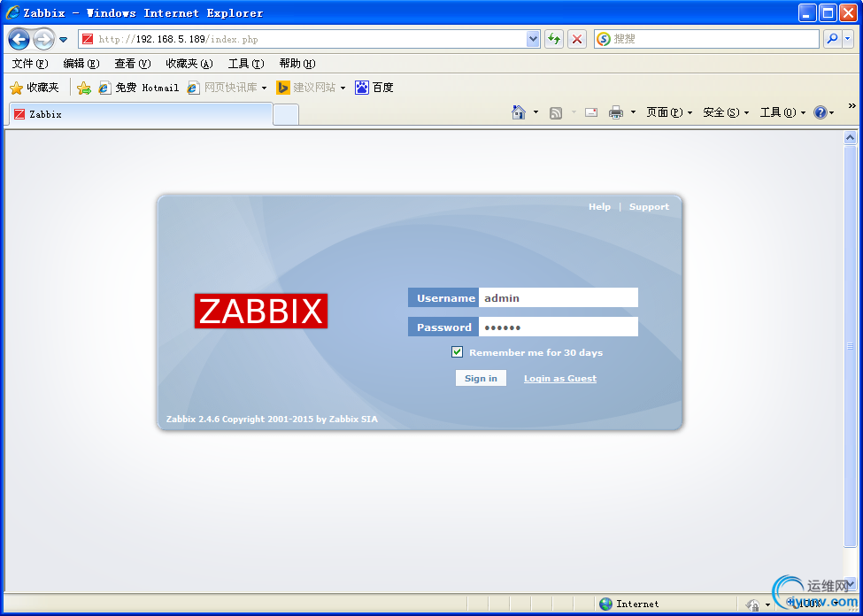
Task: Open the search provider dropdown arrow
Action: (848, 39)
